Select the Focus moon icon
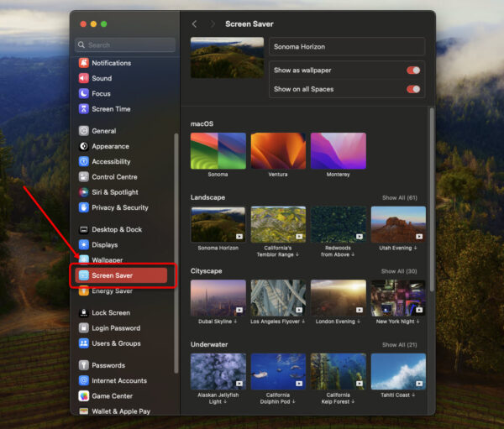This screenshot has width=504, height=429. click(x=83, y=93)
